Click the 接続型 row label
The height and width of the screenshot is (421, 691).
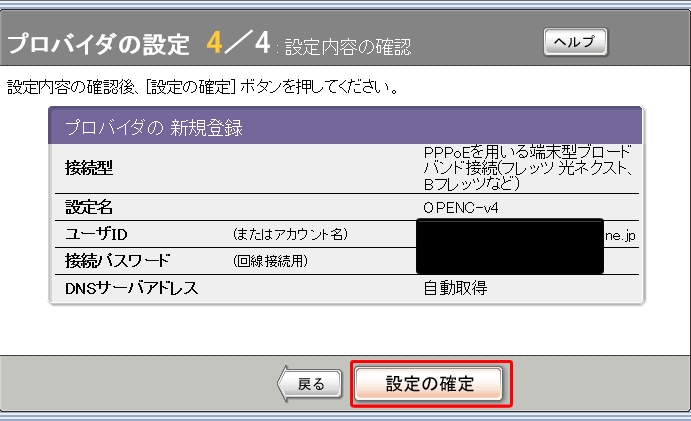tap(88, 167)
